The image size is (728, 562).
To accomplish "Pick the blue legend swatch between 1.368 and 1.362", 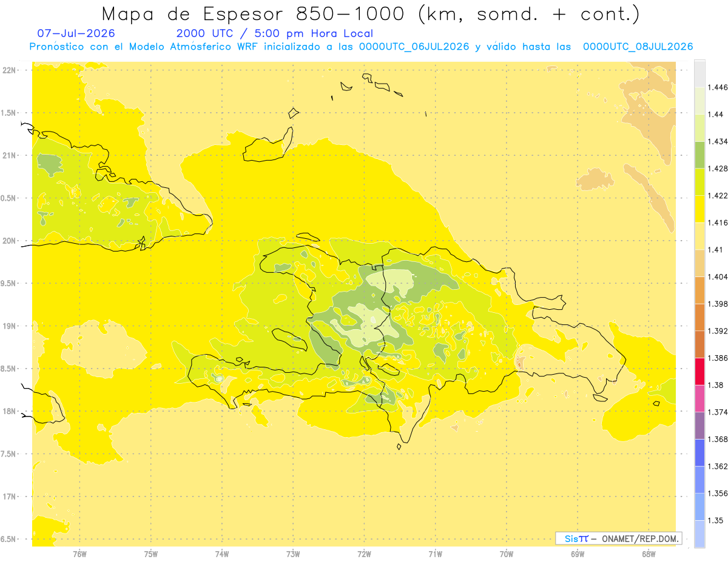I will (699, 453).
